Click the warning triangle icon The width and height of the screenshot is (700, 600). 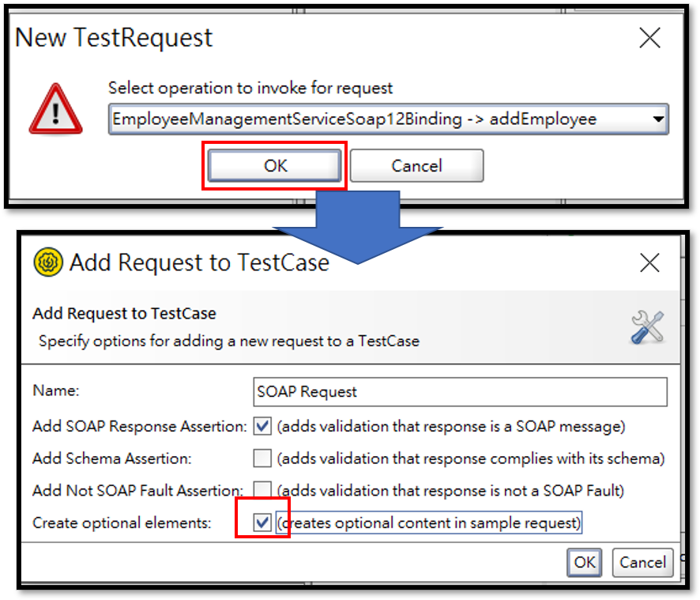coord(55,110)
